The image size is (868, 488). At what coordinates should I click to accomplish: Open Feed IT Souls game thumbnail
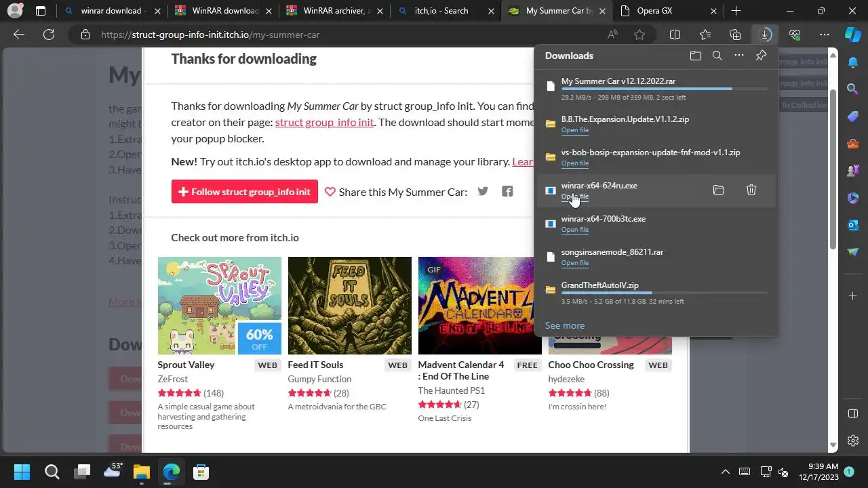349,306
